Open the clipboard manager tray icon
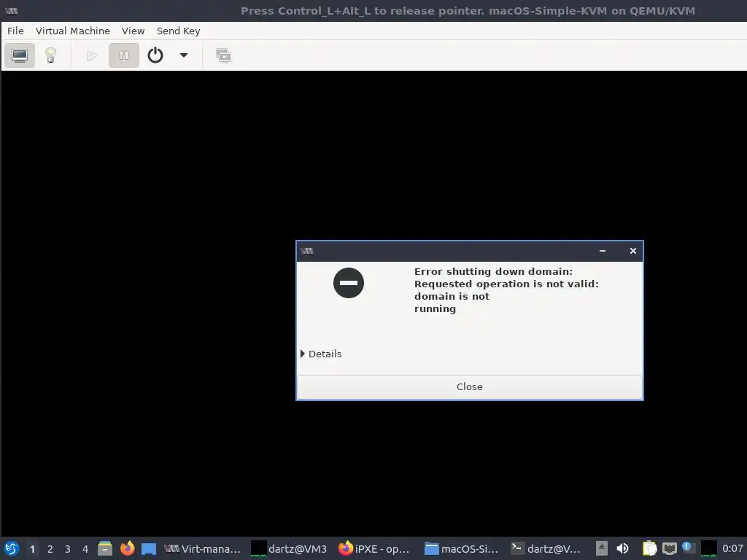 pos(649,548)
